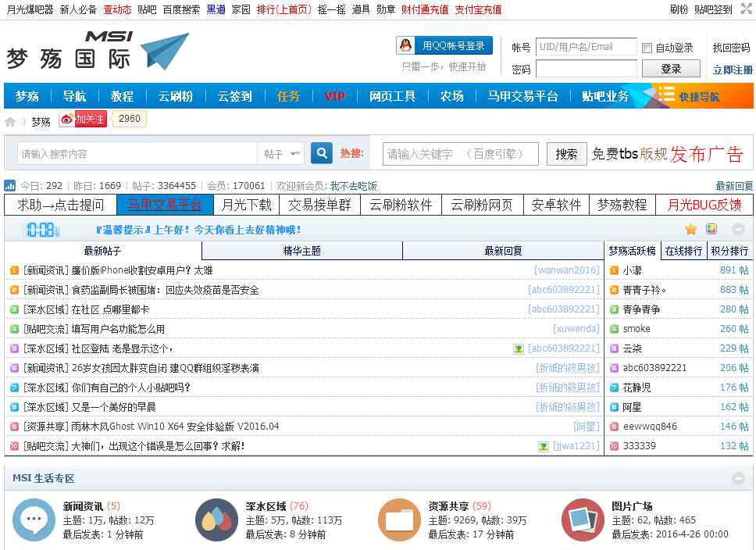Click the 立即注册 register link
756x550 pixels.
point(733,70)
